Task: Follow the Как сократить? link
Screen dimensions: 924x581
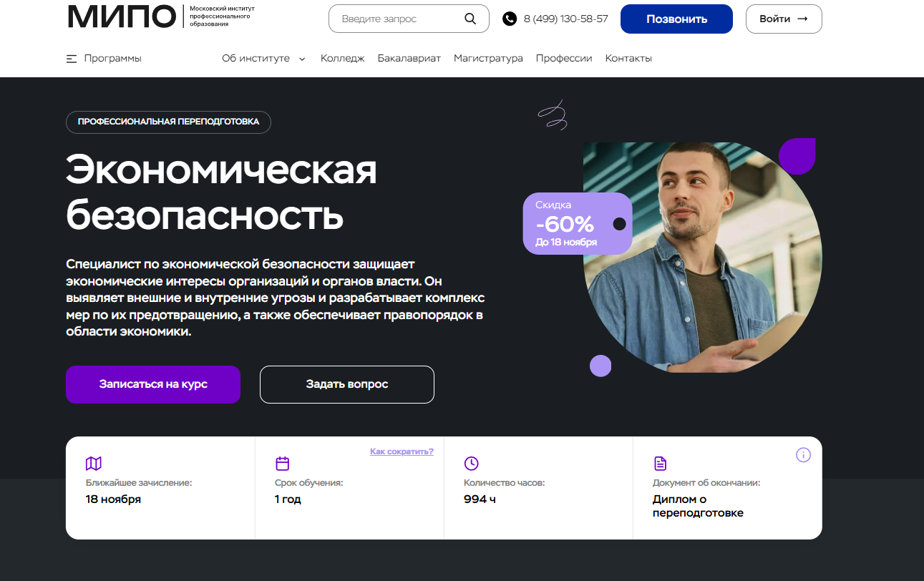Action: [402, 451]
